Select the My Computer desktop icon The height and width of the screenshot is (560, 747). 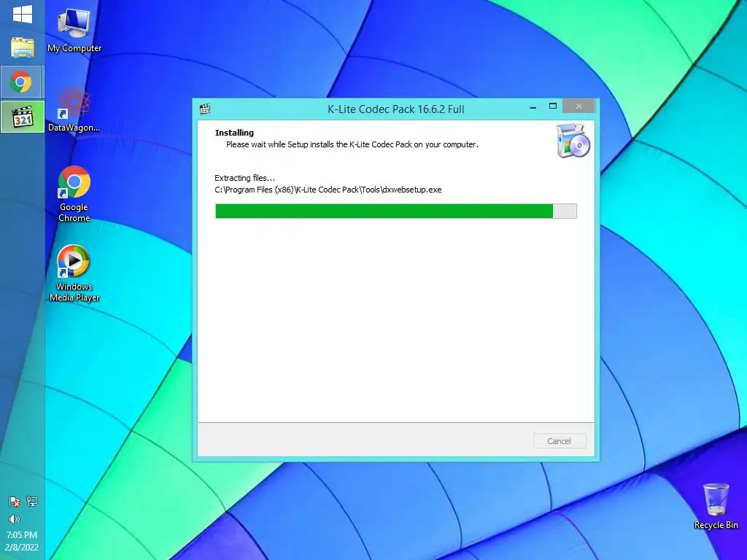[x=74, y=31]
